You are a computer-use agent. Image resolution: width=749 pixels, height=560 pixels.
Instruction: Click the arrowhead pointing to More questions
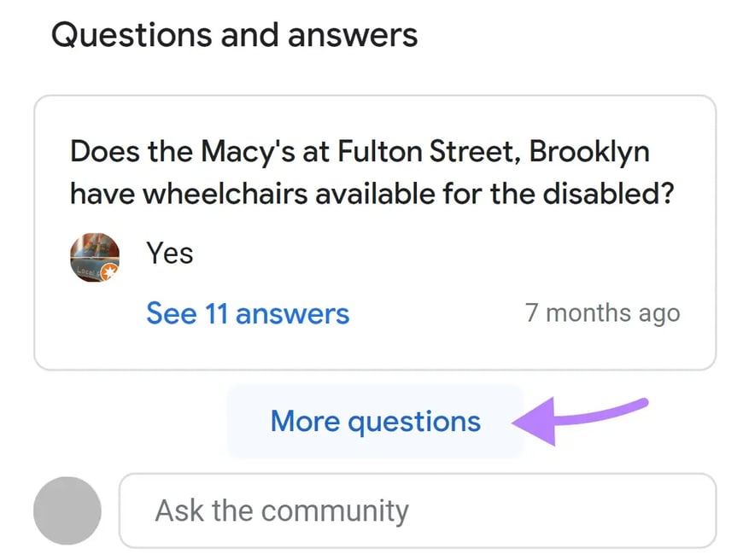click(534, 421)
